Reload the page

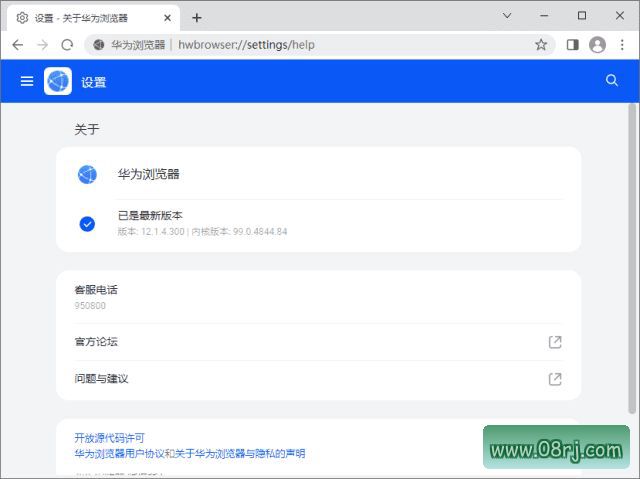(67, 44)
